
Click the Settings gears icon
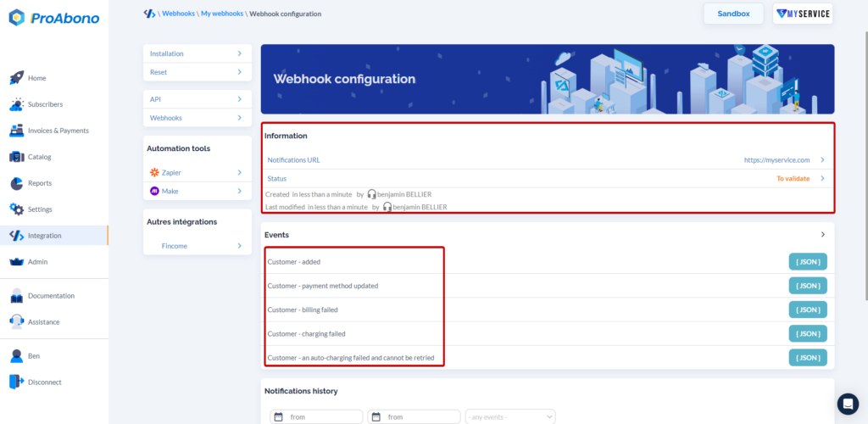coord(17,209)
